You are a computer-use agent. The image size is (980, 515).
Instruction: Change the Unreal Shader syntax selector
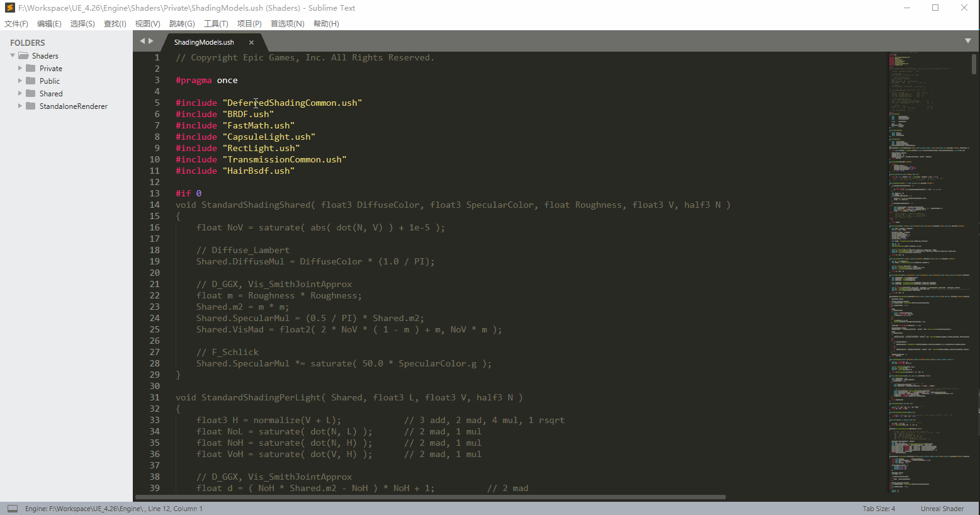tap(942, 509)
